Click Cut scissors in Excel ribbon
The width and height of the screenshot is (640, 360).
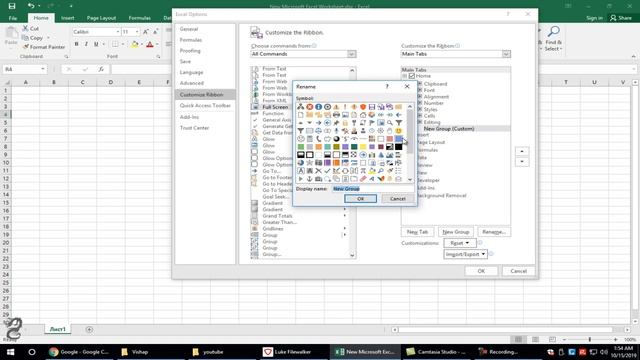(31, 29)
